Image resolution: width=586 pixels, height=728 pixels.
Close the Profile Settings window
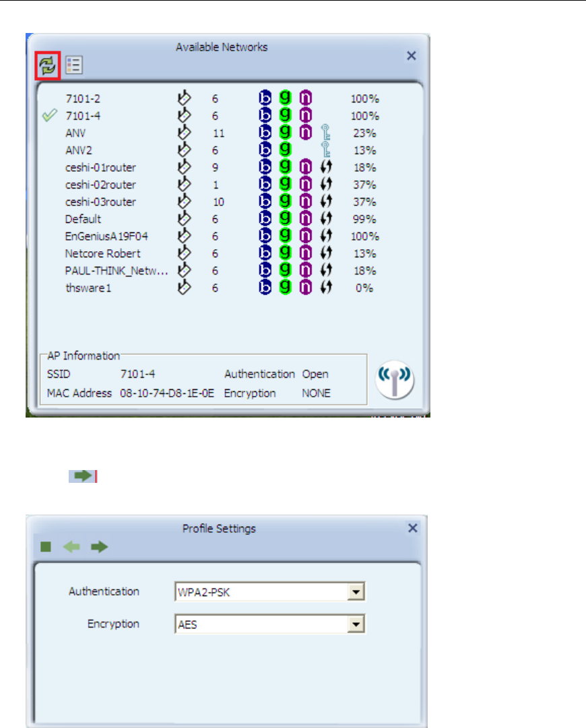(x=413, y=528)
